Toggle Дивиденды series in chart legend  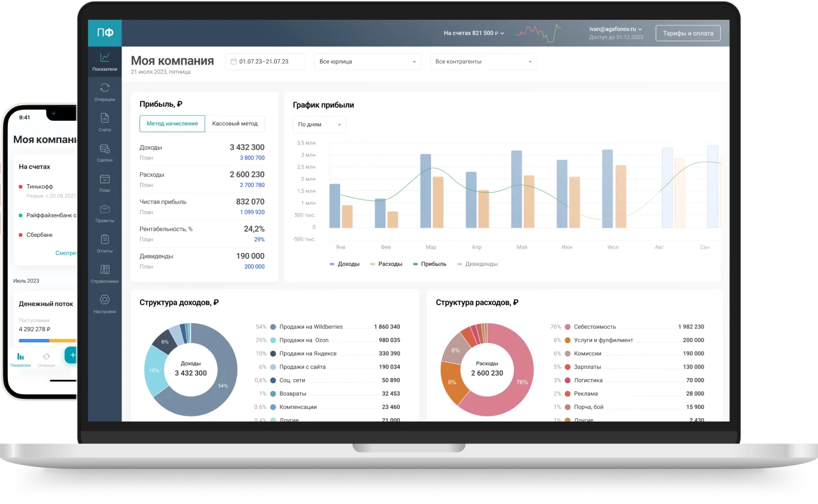point(477,264)
